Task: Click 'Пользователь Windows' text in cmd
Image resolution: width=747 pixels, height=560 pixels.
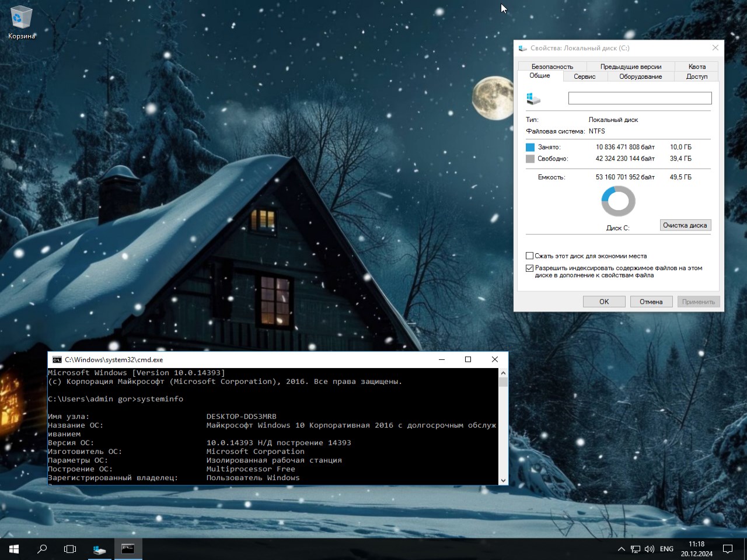Action: (x=253, y=478)
